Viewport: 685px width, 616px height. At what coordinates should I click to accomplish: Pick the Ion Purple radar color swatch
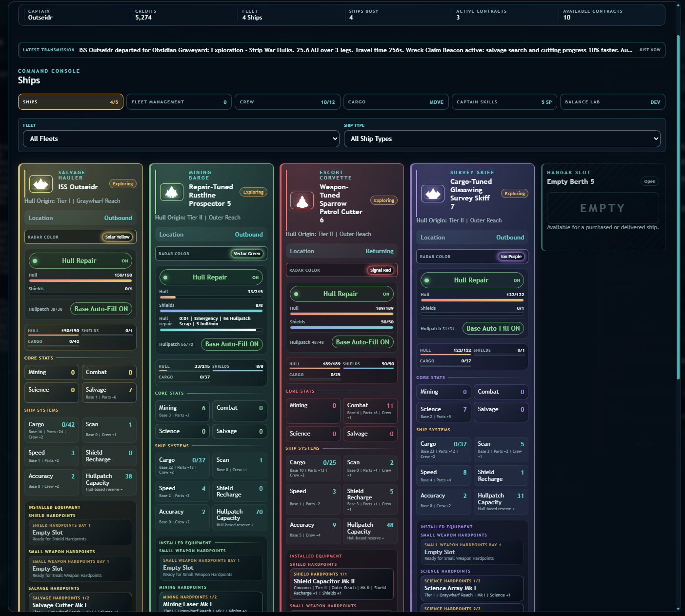[x=511, y=257]
